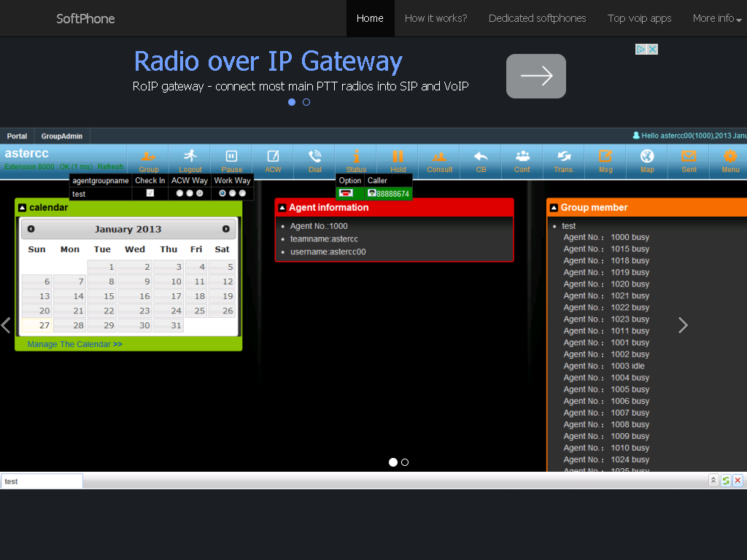
Task: Go to next month in calendar
Action: tap(226, 229)
